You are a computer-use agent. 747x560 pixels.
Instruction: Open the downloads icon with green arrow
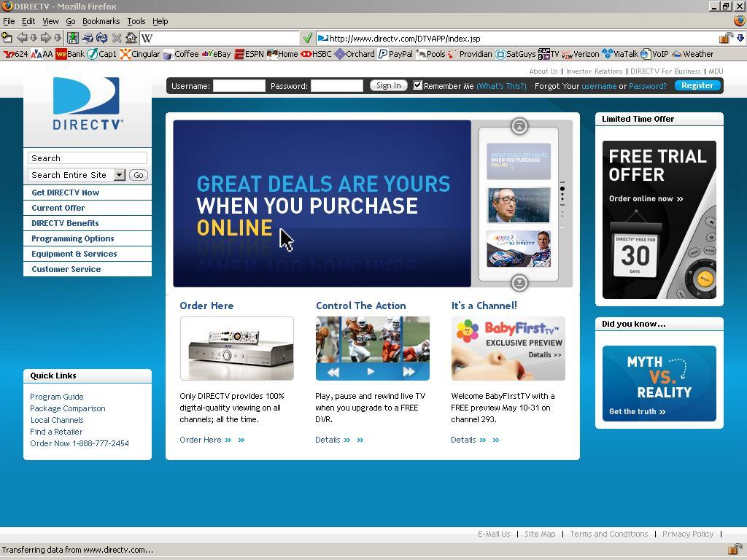pyautogui.click(x=72, y=38)
